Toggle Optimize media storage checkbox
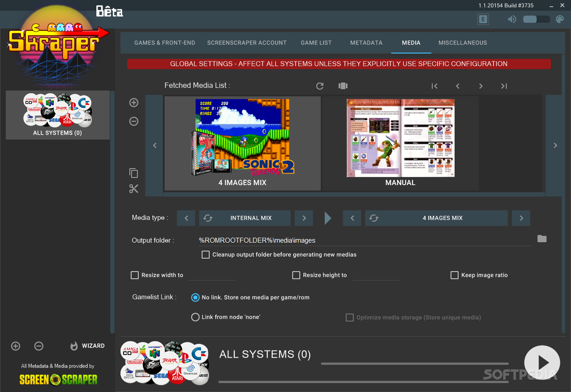The image size is (571, 392). click(350, 318)
